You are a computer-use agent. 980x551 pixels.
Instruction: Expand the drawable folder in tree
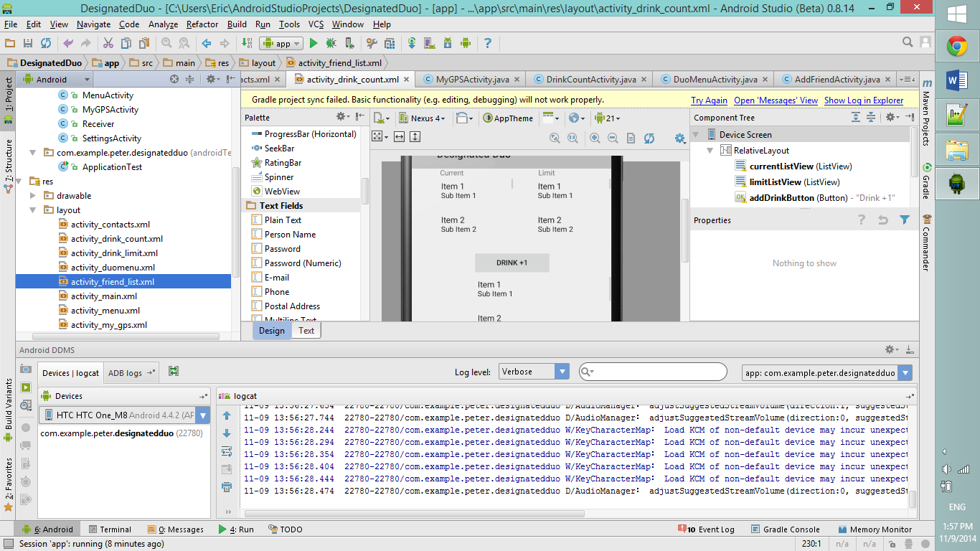(33, 195)
